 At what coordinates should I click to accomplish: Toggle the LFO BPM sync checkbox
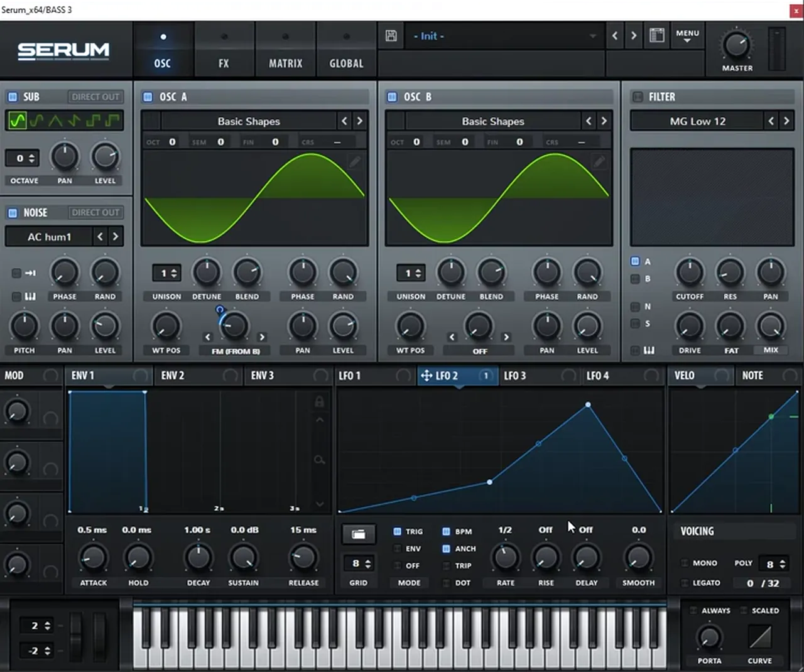tap(446, 531)
